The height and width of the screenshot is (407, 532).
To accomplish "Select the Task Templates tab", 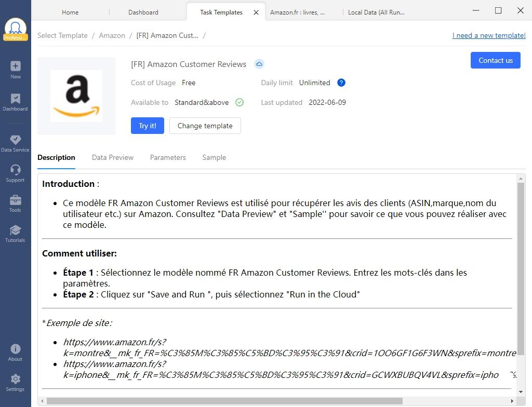I will (221, 12).
